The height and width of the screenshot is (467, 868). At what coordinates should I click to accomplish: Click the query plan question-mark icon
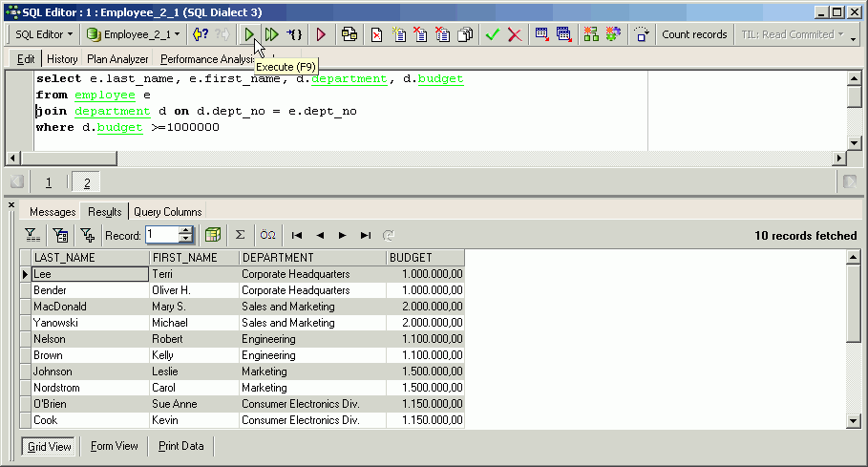200,34
